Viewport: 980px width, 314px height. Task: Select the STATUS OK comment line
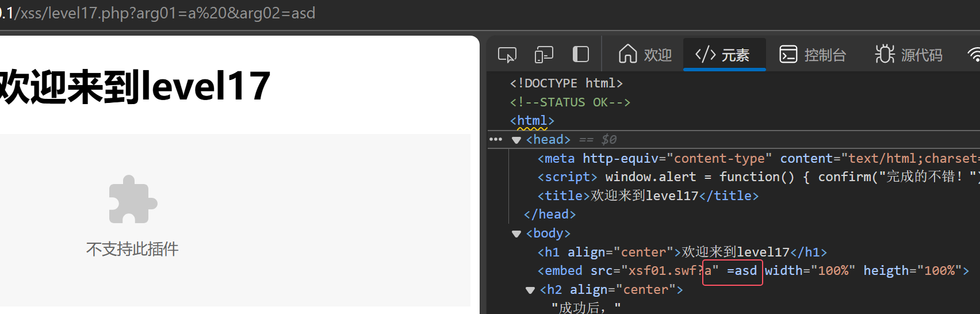click(x=570, y=102)
